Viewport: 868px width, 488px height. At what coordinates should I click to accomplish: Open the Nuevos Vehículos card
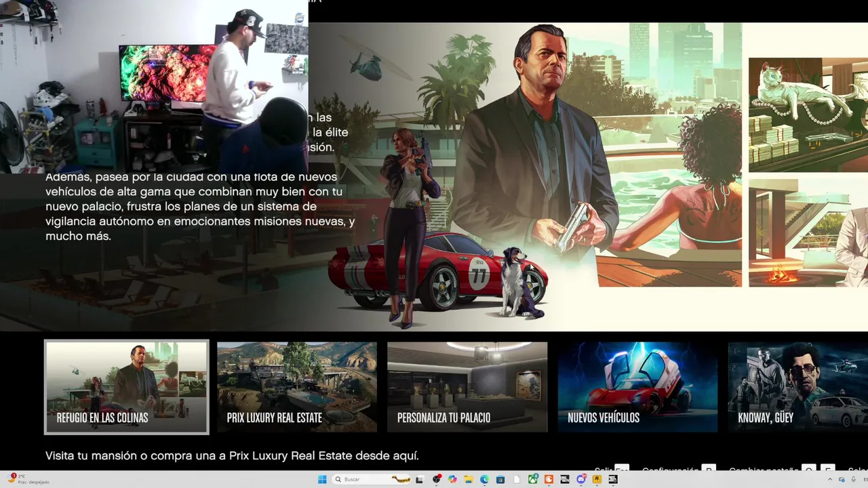click(x=637, y=387)
